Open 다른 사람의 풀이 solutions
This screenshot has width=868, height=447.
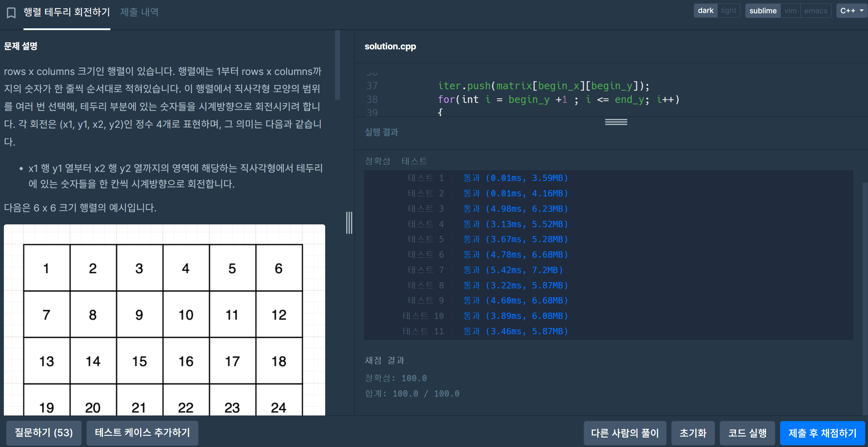tap(625, 433)
